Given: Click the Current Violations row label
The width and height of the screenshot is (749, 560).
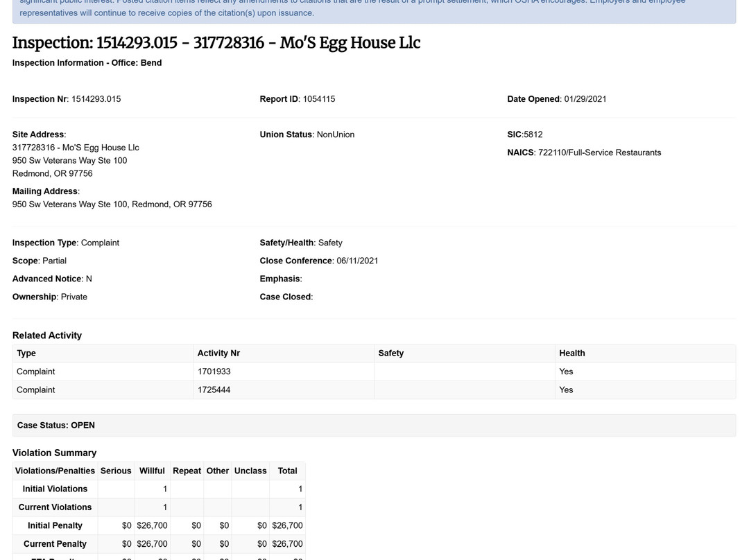Looking at the screenshot, I should (55, 507).
